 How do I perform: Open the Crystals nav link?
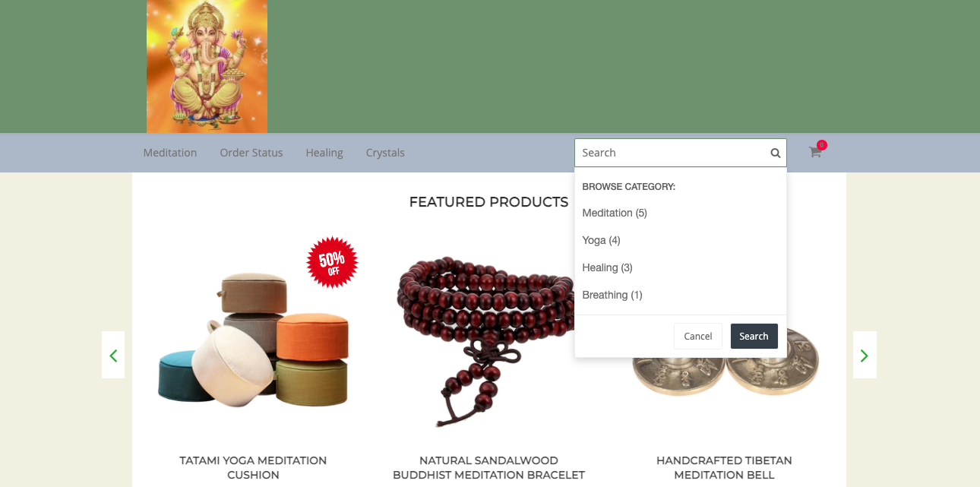click(385, 153)
